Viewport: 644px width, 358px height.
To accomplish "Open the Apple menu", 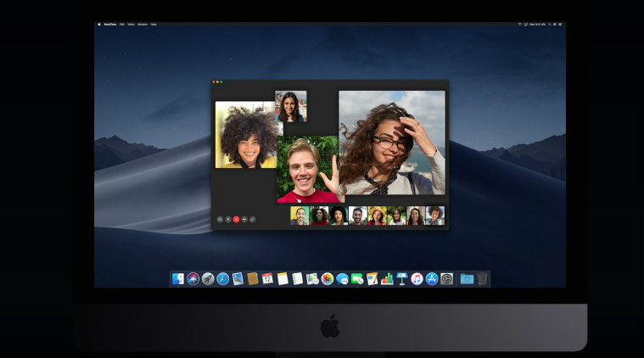I will tap(99, 24).
